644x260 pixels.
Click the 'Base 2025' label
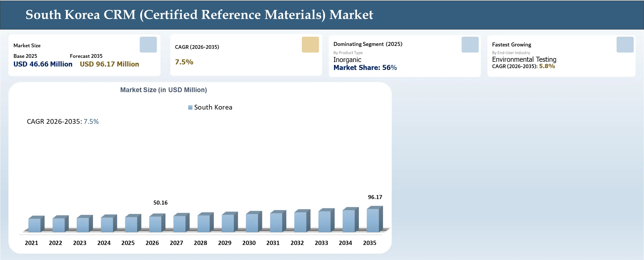(x=25, y=56)
